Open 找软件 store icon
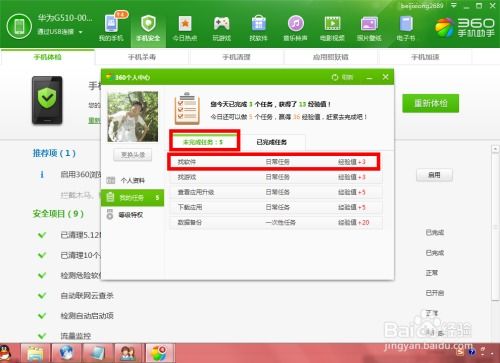 tap(258, 28)
